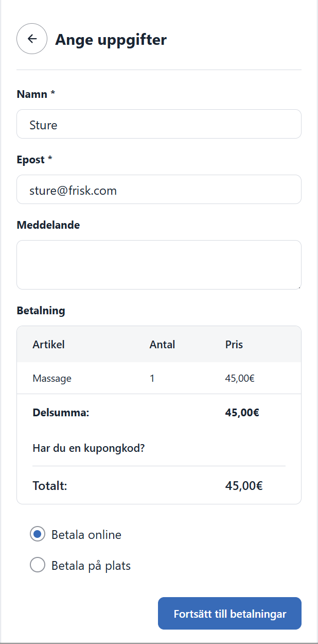Click the Pris column header

tap(234, 345)
